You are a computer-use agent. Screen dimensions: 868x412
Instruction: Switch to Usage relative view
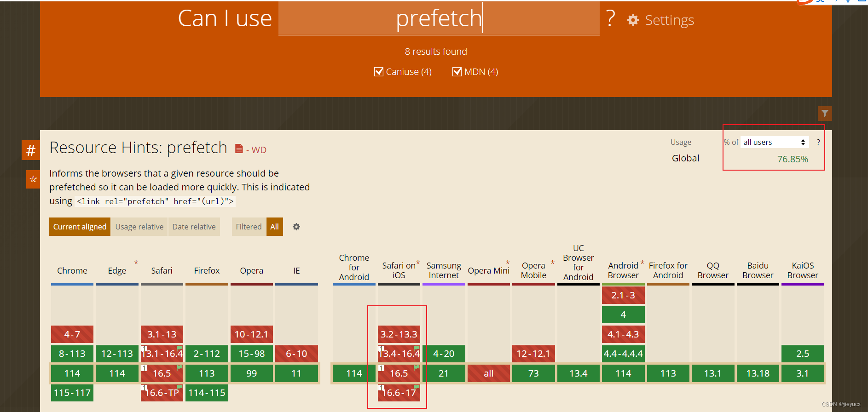coord(139,227)
